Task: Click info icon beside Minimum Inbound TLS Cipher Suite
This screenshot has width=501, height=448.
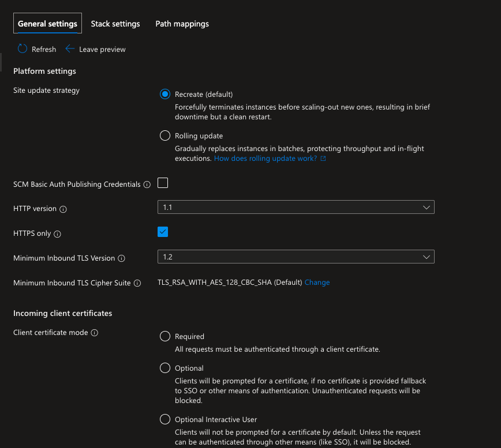Action: tap(137, 283)
